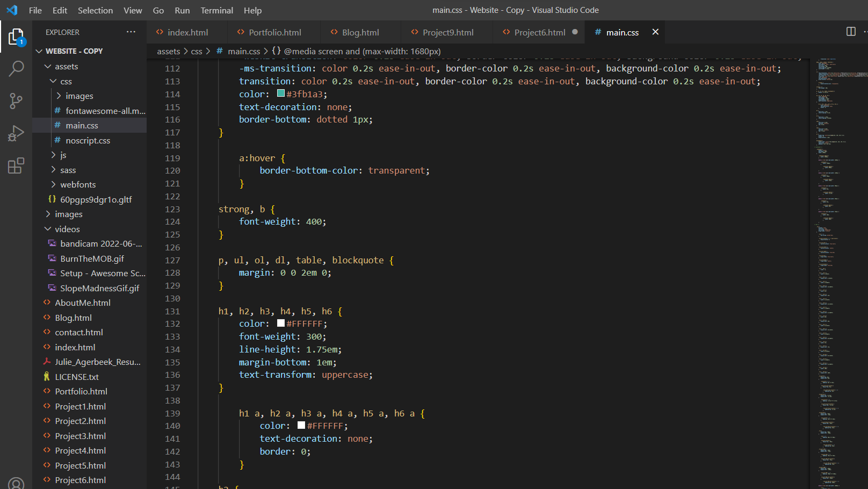Open BurnTheMOB.gif file
868x489 pixels.
pyautogui.click(x=89, y=258)
